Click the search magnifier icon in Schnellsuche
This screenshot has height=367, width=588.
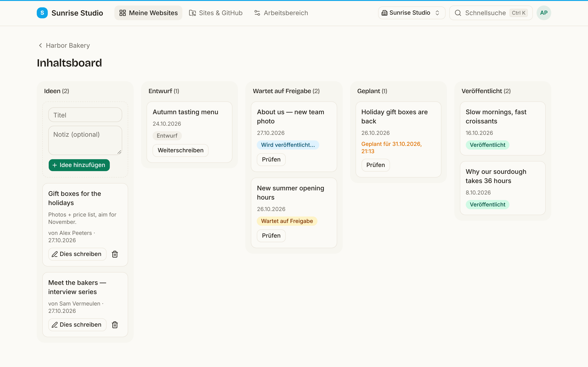[458, 13]
